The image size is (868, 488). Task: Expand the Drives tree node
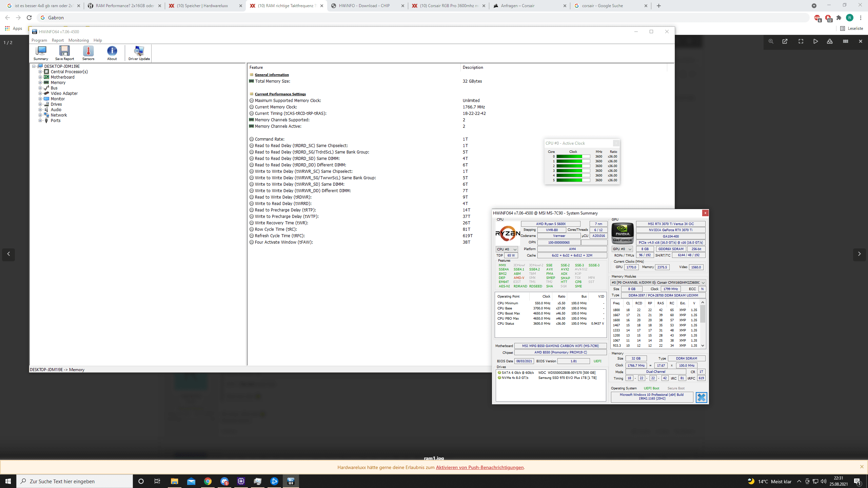(40, 104)
